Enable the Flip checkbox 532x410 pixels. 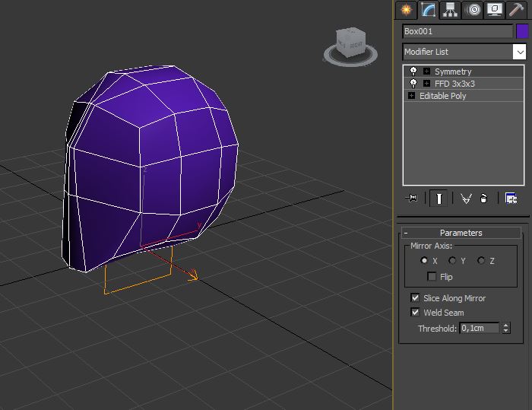(432, 277)
